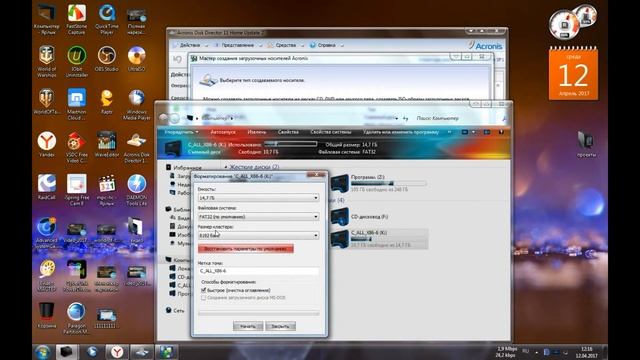Screen dimensions: 640x360
Task: Click the format progress bar in dialog
Action: pos(258,313)
